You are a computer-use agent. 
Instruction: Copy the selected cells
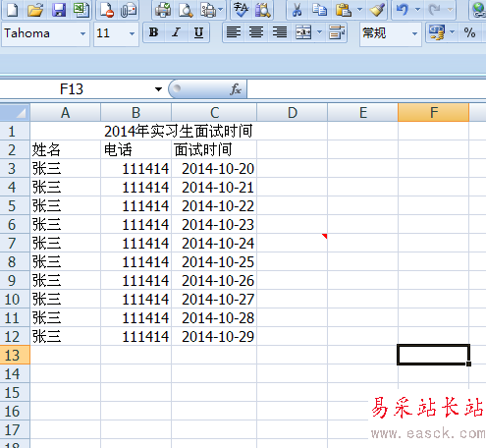319,10
